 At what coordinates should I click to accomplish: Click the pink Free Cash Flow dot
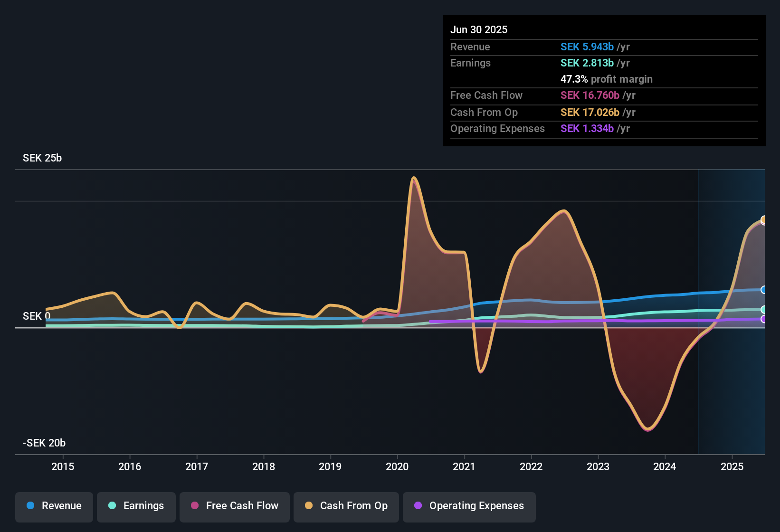point(195,506)
